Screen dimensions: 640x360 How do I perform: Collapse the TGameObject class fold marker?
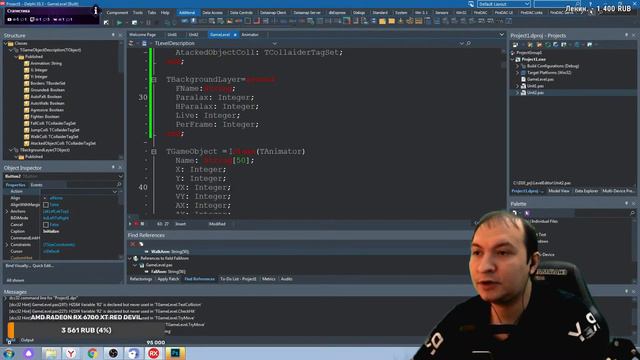point(154,151)
